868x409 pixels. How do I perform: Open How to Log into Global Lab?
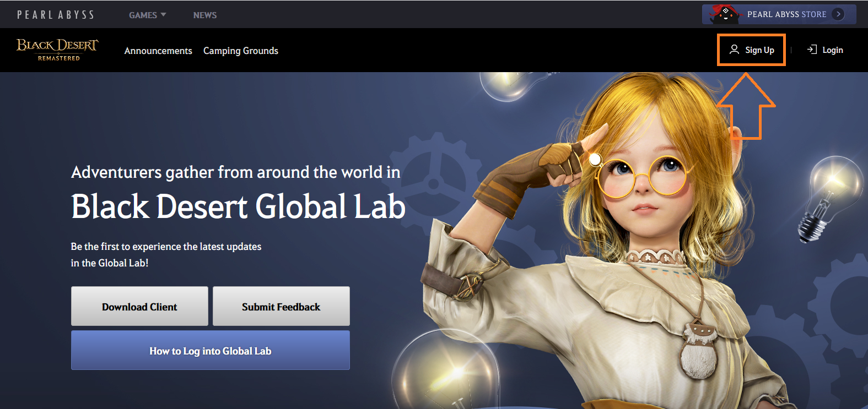click(211, 350)
